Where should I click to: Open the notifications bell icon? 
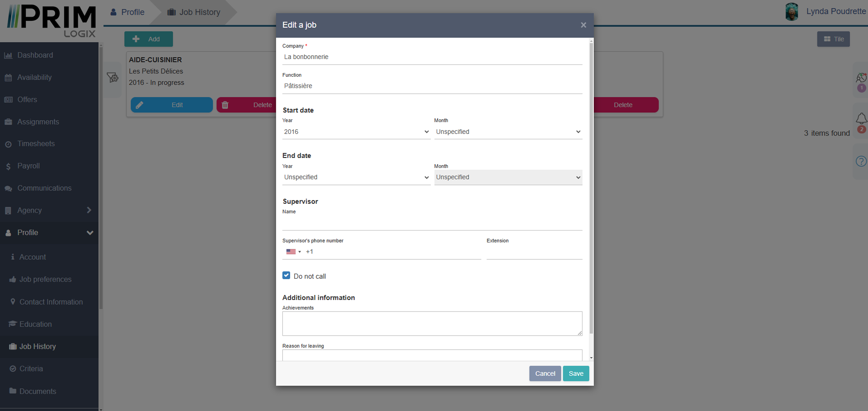tap(861, 119)
